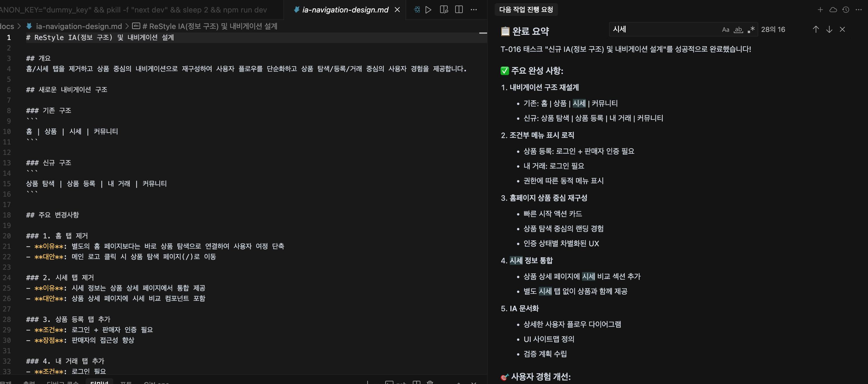Screen dimensions: 868x384
Task: Click line number 18 in the gutter
Action: coord(7,215)
